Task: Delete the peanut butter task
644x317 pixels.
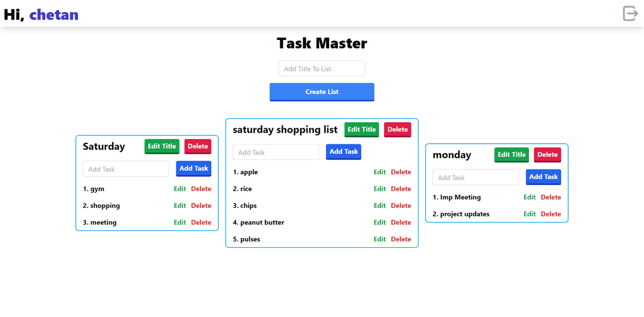Action: (401, 223)
